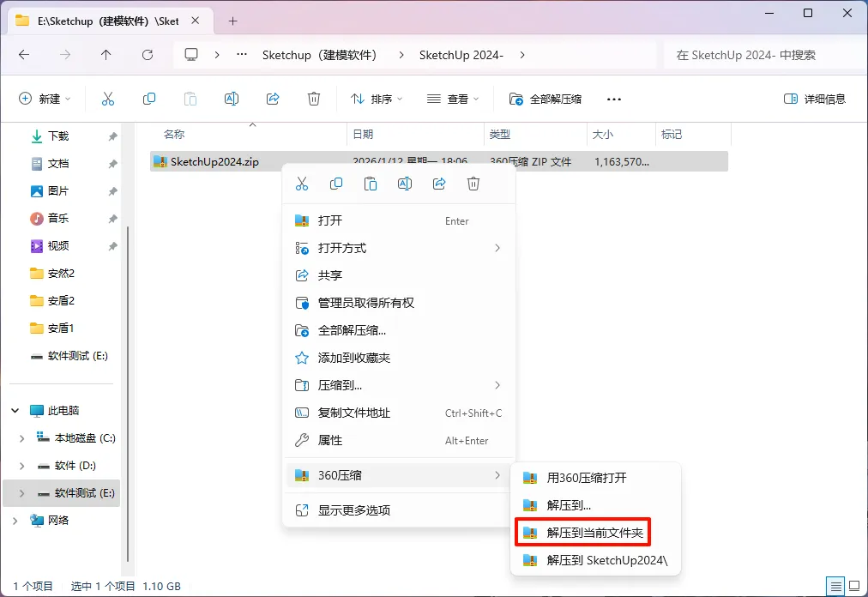The image size is (868, 597).
Task: Open the 新建 dropdown
Action: 45,99
